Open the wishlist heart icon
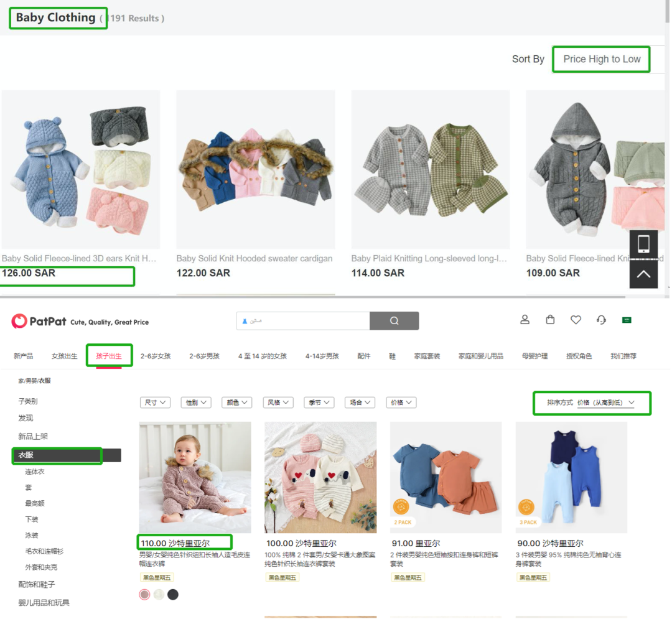The image size is (672, 619). click(576, 320)
